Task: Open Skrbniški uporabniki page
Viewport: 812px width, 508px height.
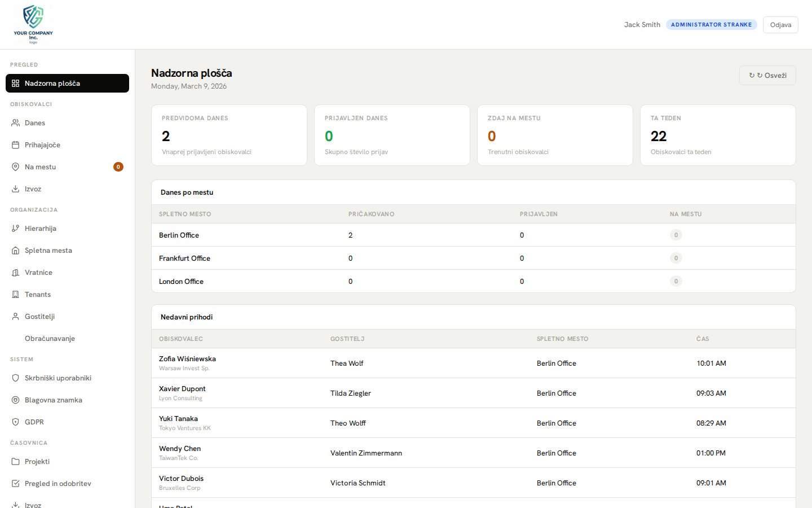Action: 58,378
